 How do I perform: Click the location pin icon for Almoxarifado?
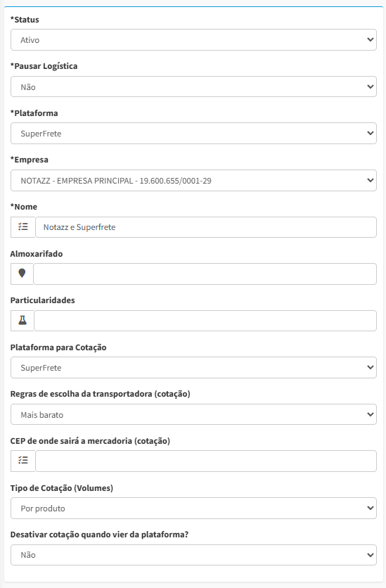tap(22, 274)
